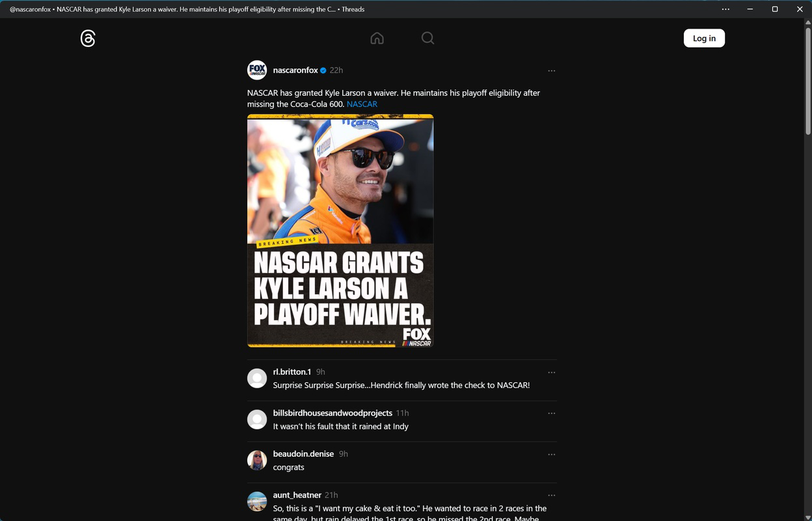812x521 pixels.
Task: Click 'It wasn't his fault that it rained' reply
Action: 341,427
